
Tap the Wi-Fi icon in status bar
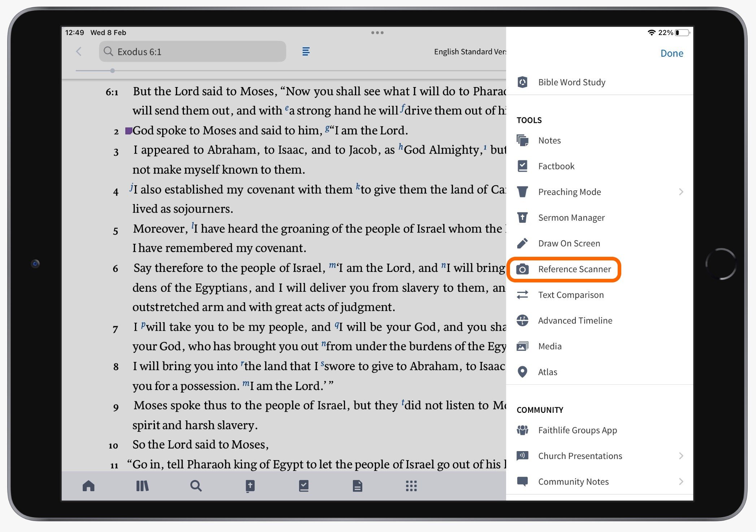pyautogui.click(x=652, y=33)
